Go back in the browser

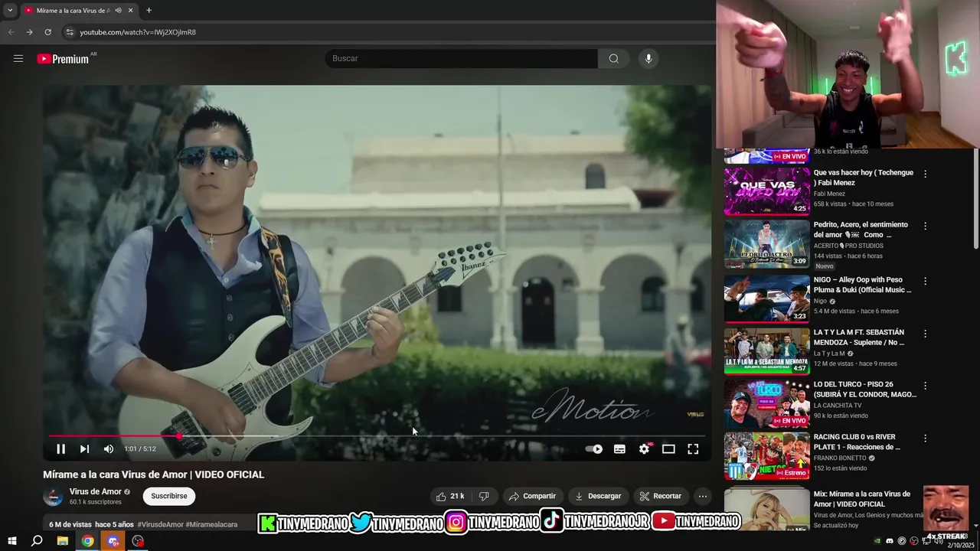(11, 32)
